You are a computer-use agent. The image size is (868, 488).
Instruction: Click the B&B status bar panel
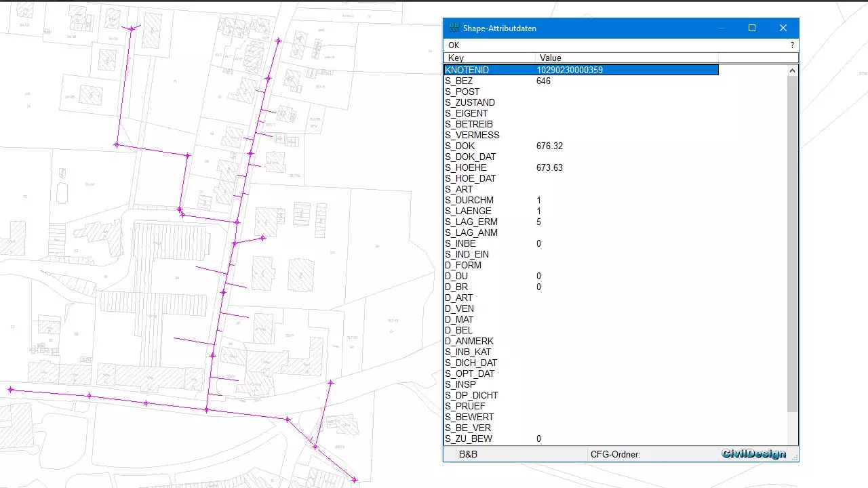click(x=468, y=454)
